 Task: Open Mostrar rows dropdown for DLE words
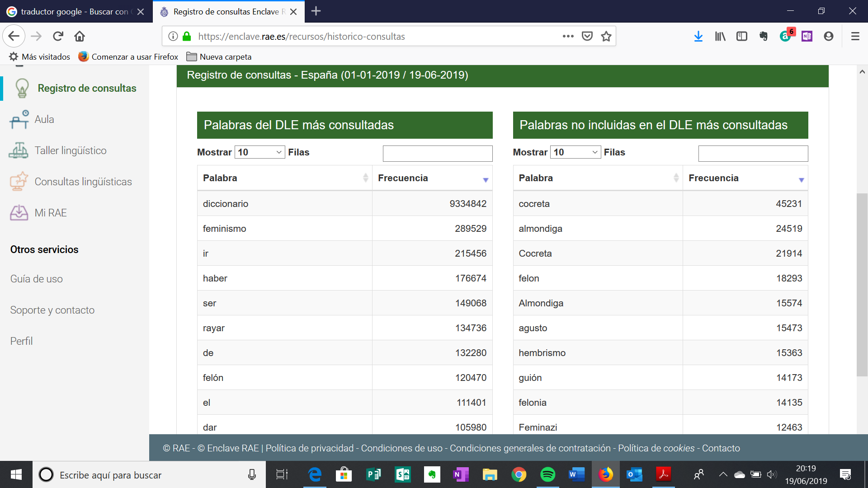point(259,152)
